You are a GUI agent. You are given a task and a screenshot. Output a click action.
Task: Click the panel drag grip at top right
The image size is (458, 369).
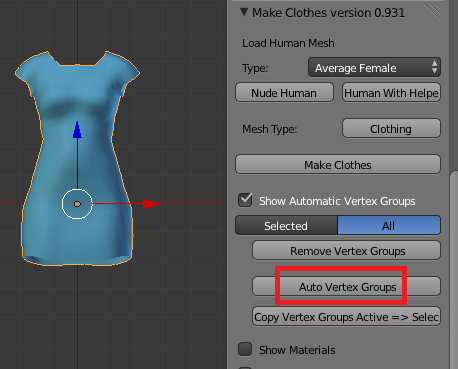tap(432, 11)
